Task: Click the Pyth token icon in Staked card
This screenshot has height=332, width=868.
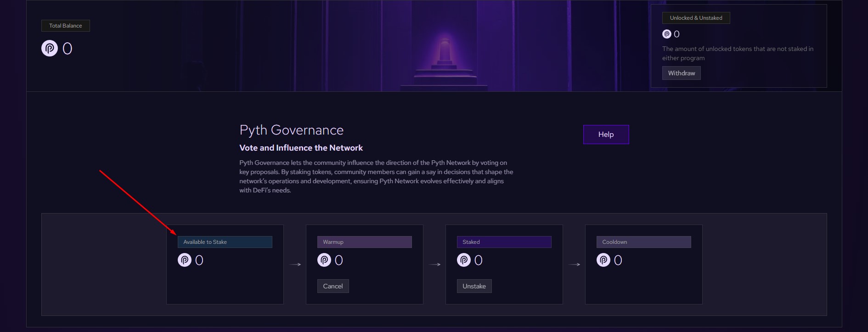Action: [464, 260]
